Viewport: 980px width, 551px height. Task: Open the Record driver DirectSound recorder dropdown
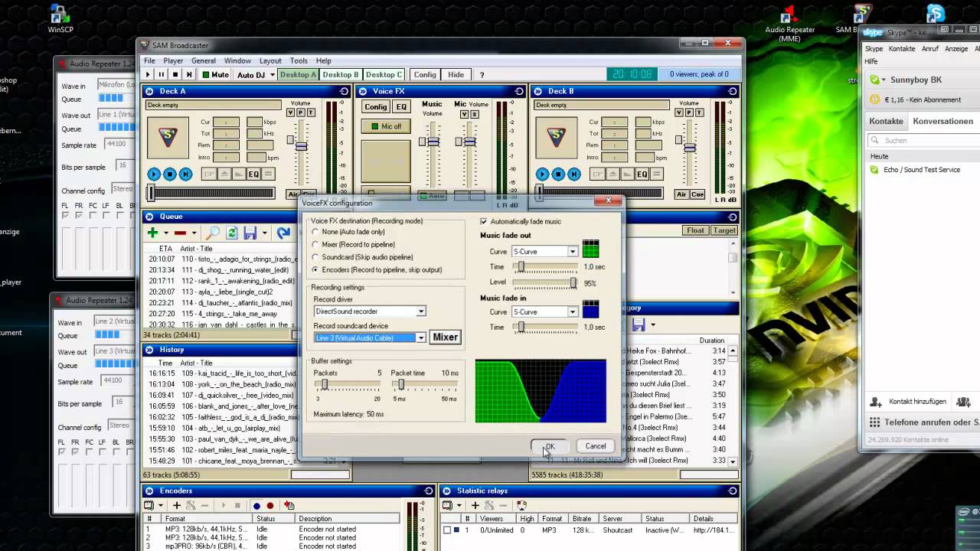click(420, 311)
